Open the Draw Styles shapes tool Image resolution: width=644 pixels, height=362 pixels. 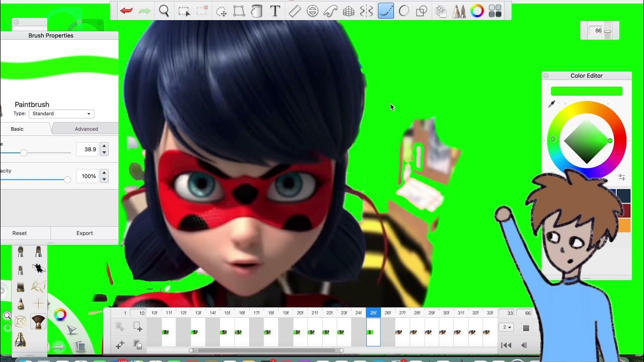pos(422,11)
